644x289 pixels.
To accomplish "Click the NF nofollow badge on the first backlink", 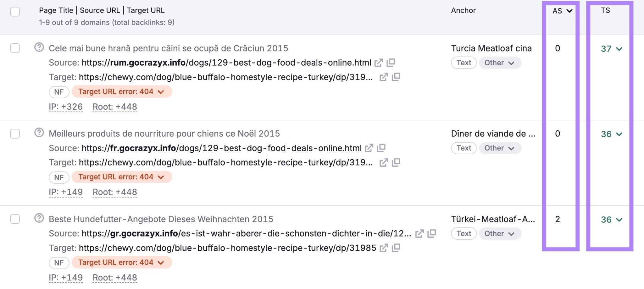I will pyautogui.click(x=58, y=91).
